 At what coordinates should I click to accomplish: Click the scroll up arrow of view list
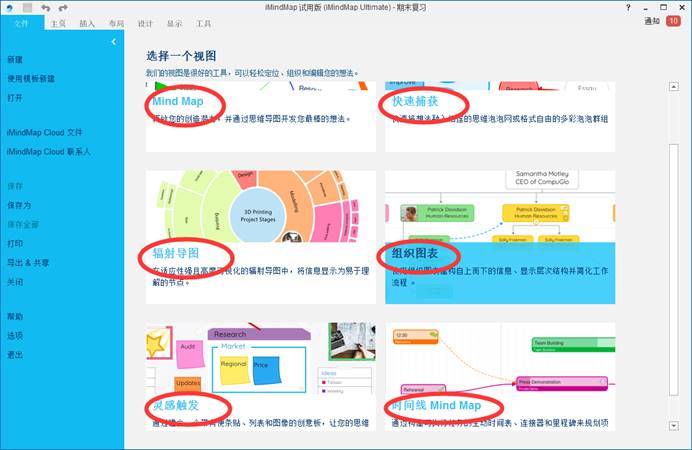[673, 86]
